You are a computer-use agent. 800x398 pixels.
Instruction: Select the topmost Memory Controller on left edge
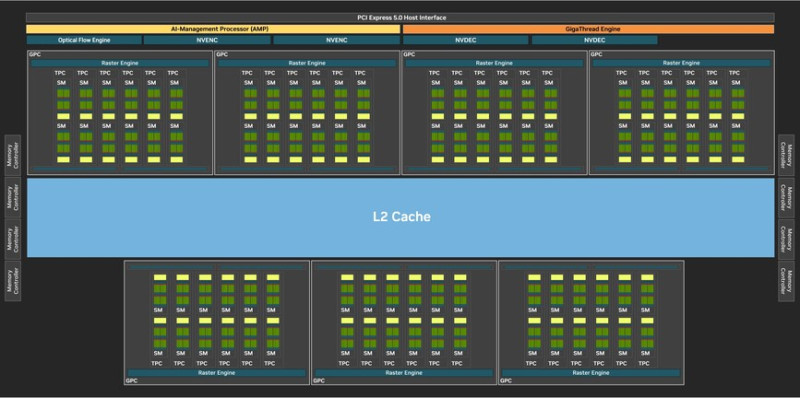[13, 155]
